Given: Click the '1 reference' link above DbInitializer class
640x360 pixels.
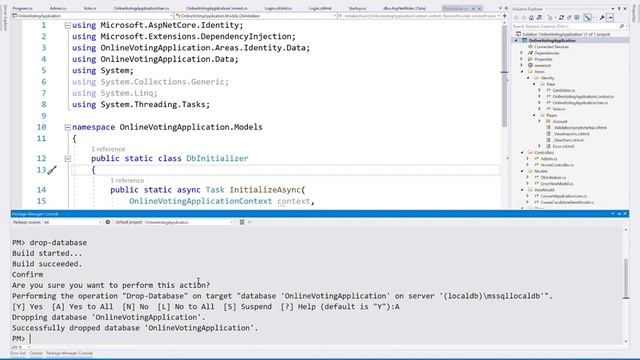Looking at the screenshot, I should point(108,149).
